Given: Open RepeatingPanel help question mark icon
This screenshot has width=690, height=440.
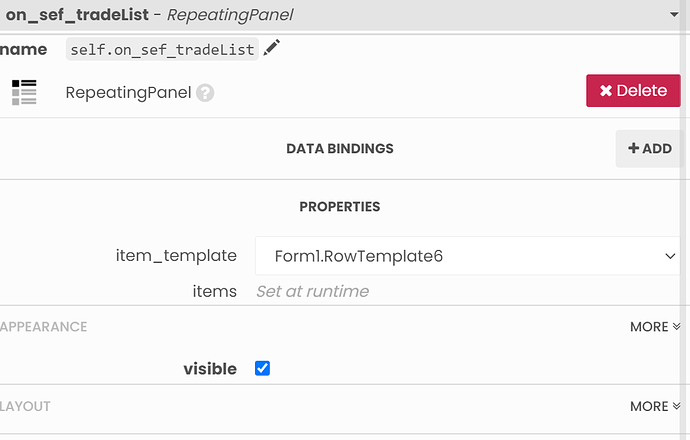Looking at the screenshot, I should (205, 93).
